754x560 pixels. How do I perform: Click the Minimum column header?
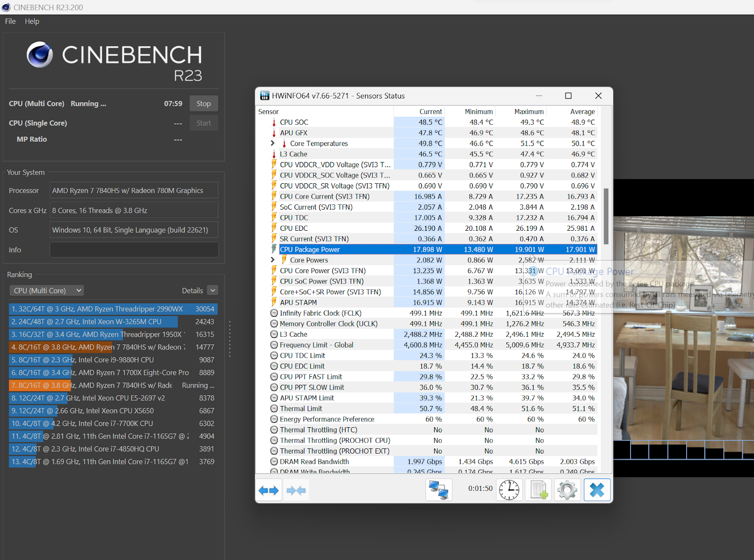coord(470,112)
